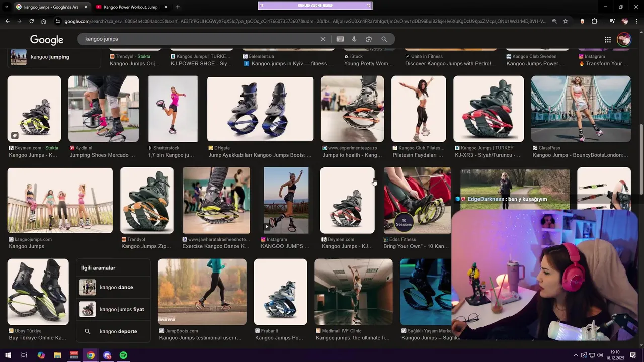Show hidden system tray icons
The height and width of the screenshot is (362, 644).
(576, 355)
